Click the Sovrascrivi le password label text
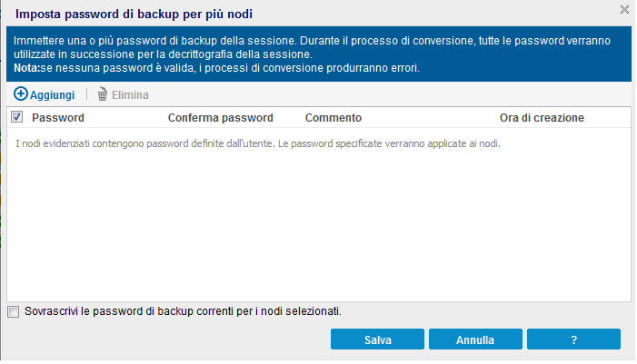 click(184, 311)
